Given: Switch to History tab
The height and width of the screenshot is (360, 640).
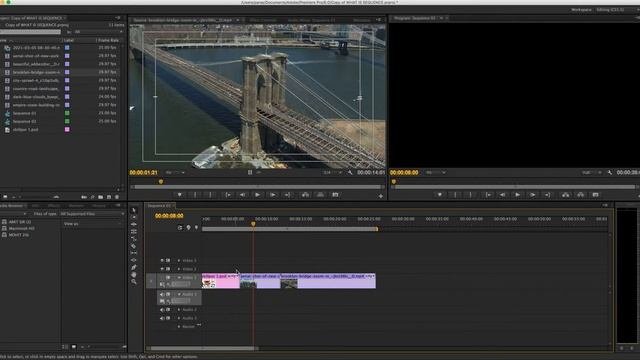Looking at the screenshot, I should coord(99,206).
